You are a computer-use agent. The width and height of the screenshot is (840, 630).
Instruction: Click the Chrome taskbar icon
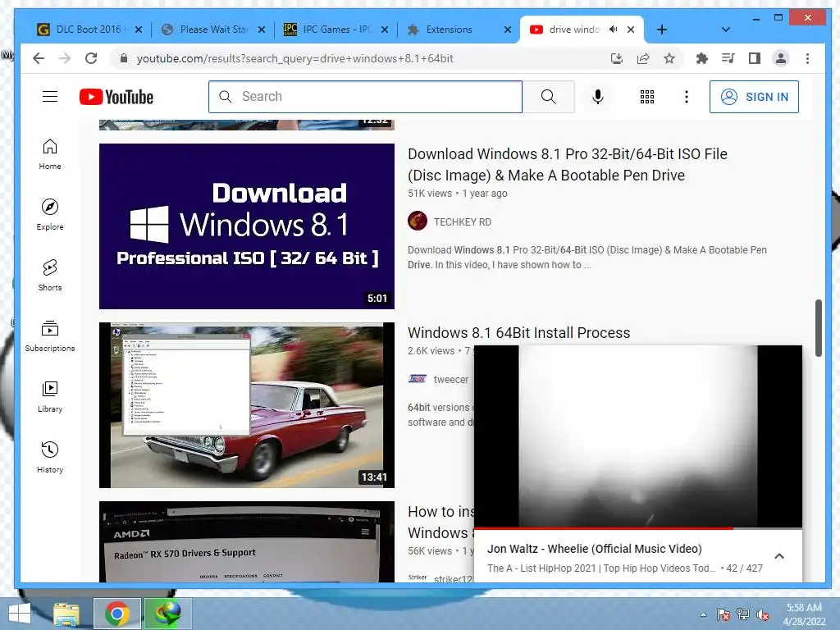tap(116, 614)
